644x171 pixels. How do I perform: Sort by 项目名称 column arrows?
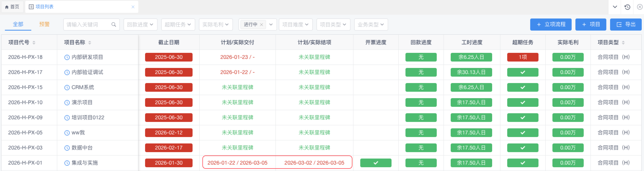pyautogui.click(x=90, y=43)
